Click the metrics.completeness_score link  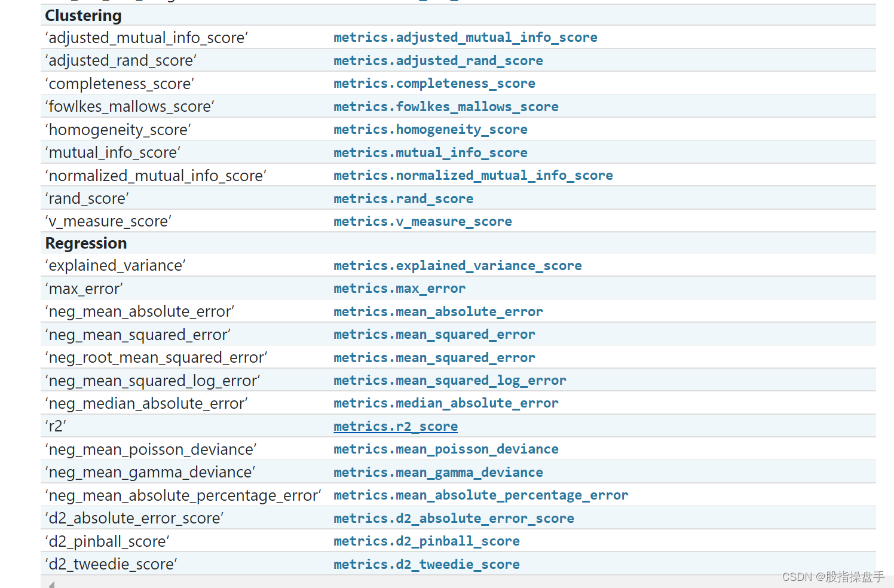click(434, 83)
